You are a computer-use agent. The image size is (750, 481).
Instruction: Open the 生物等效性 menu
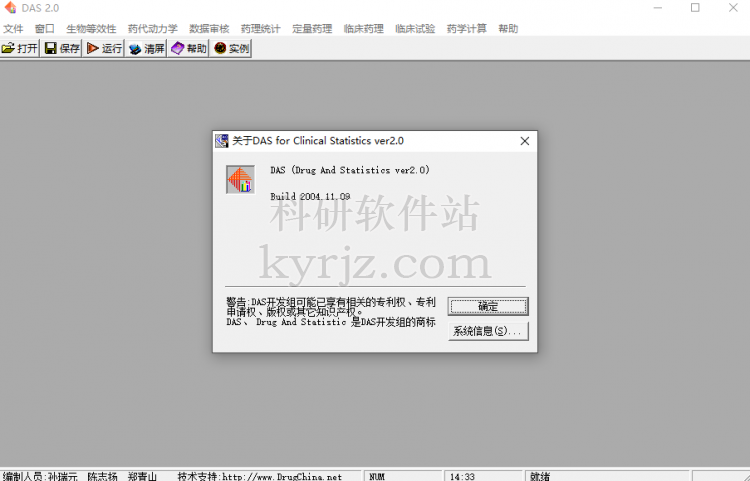coord(91,29)
